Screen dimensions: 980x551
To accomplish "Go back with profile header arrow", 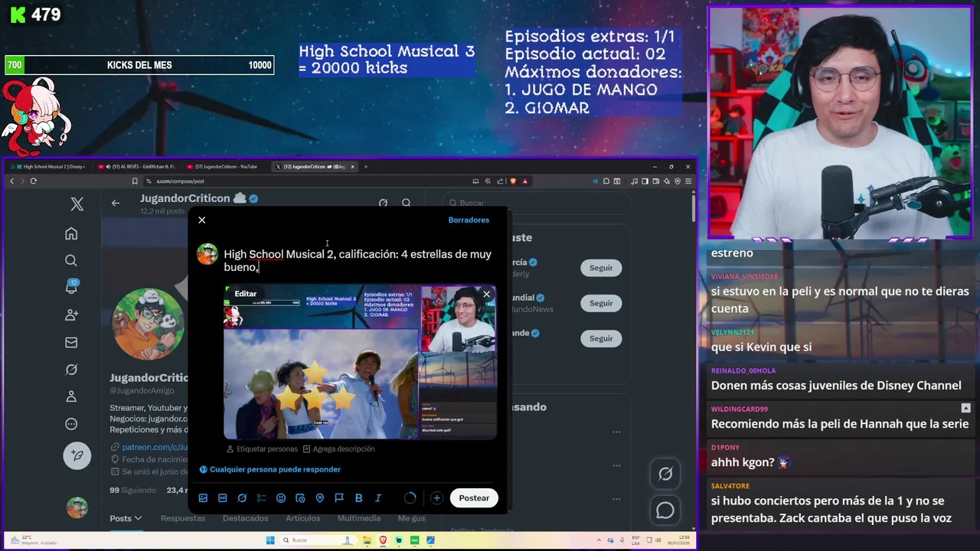I will pos(116,203).
